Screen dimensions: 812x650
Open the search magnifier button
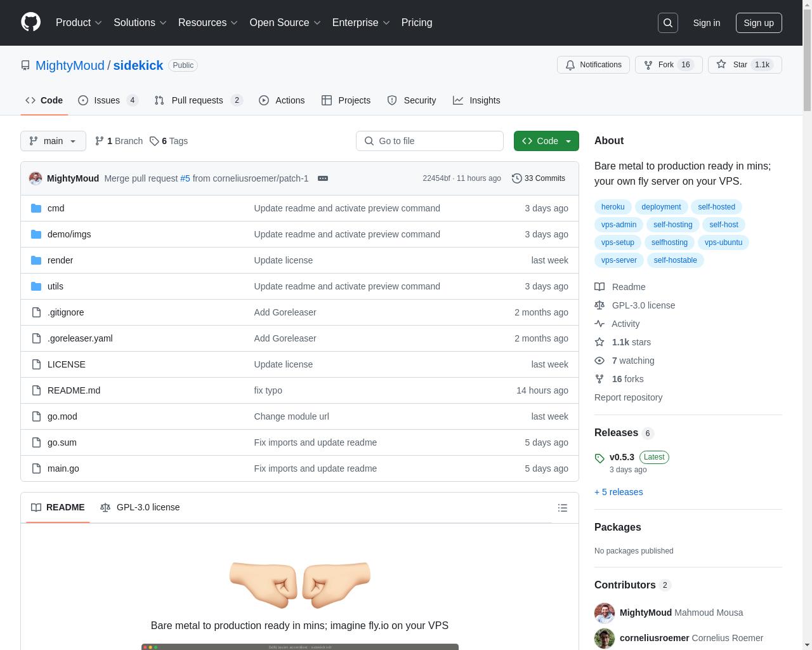point(668,23)
